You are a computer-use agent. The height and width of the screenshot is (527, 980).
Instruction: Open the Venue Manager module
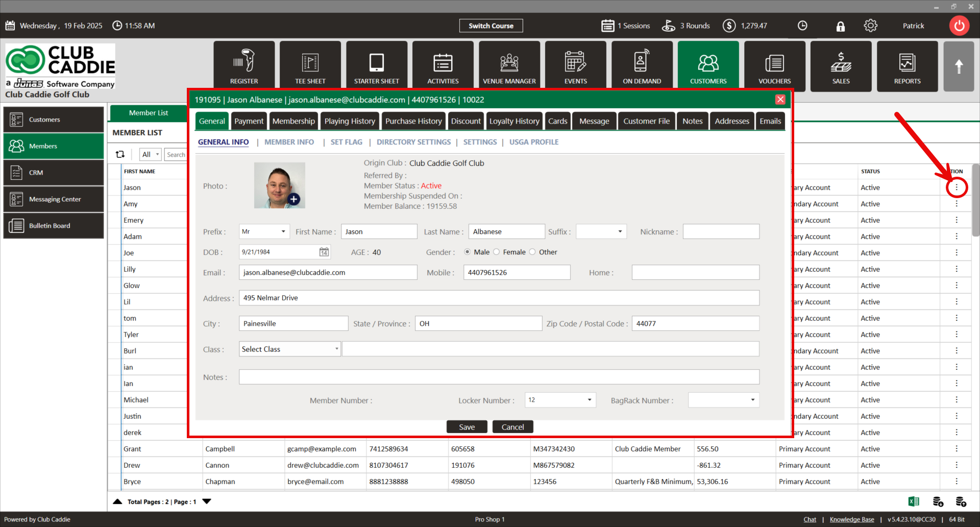(509, 66)
